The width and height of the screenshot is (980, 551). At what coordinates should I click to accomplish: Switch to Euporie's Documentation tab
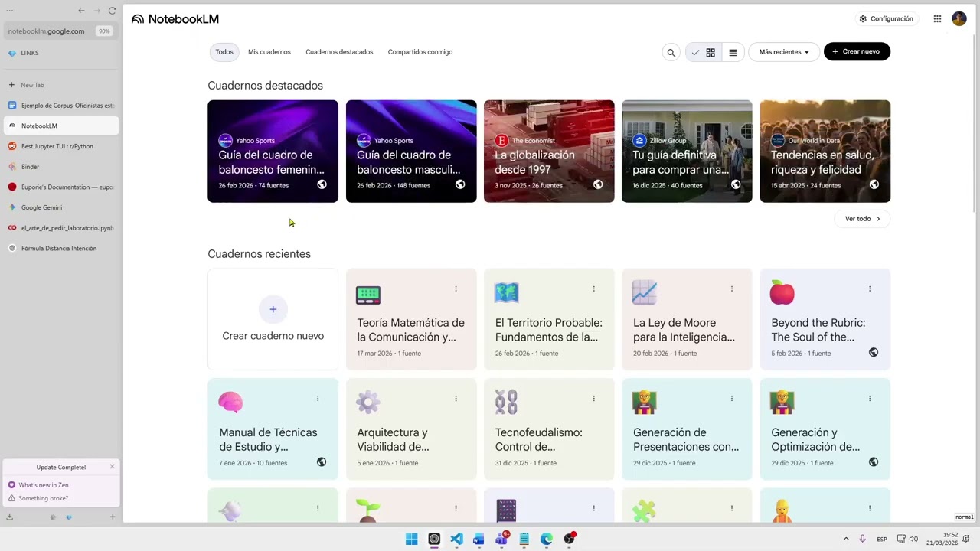pos(61,187)
